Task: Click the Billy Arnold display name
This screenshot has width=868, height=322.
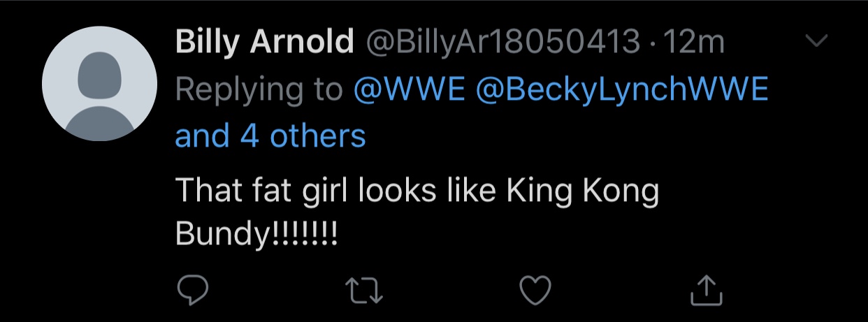Action: click(264, 43)
